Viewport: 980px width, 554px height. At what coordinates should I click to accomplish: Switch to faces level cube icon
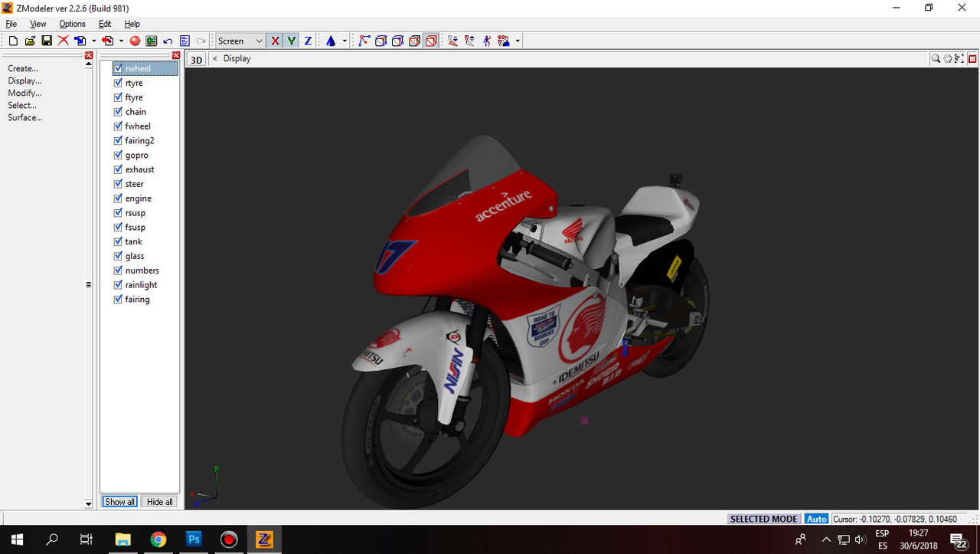[x=397, y=41]
